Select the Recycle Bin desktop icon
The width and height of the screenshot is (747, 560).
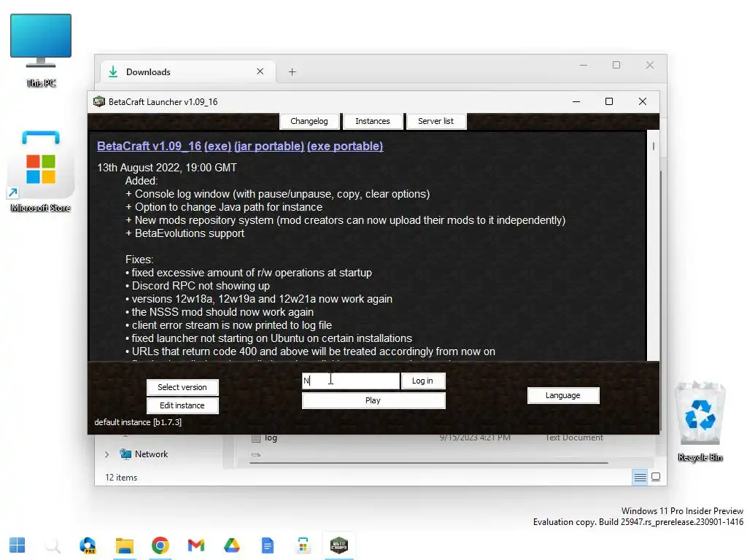point(700,422)
